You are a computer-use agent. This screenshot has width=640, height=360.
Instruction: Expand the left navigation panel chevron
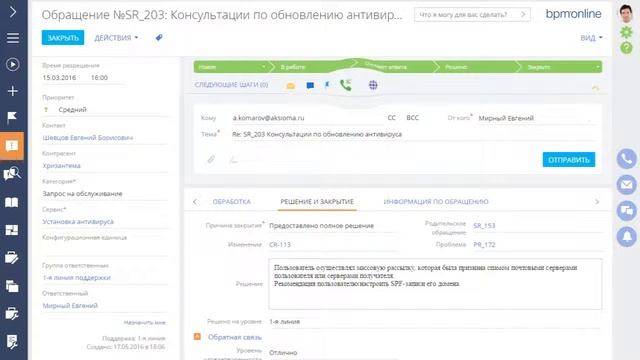(13, 12)
